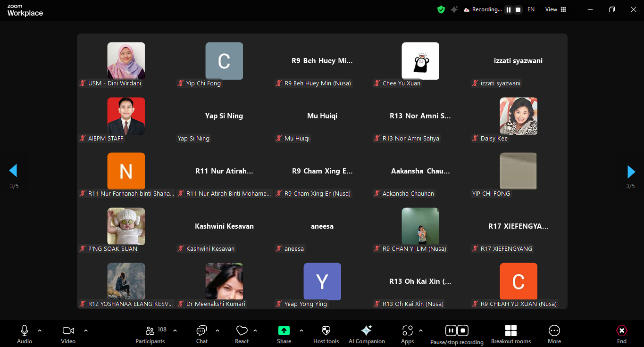
Task: Select P'NG SOAK SUAN's baby picture
Action: pos(126,226)
